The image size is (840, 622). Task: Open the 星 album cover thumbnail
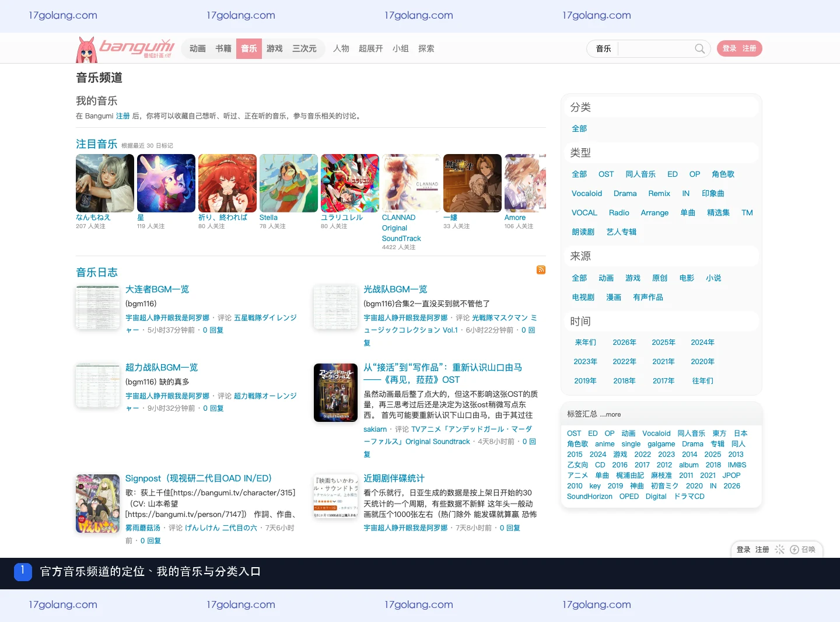tap(166, 183)
